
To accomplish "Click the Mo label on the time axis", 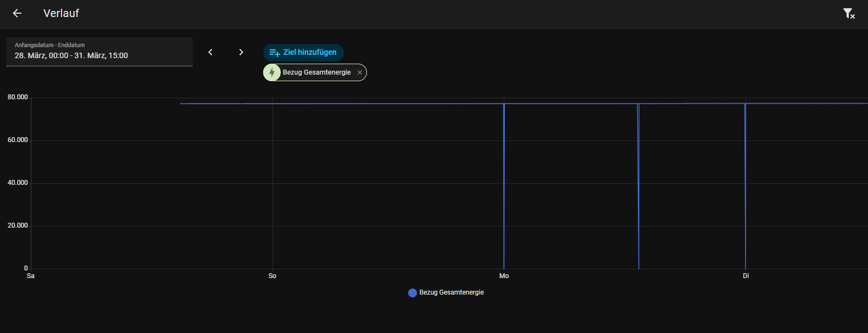I will (504, 276).
